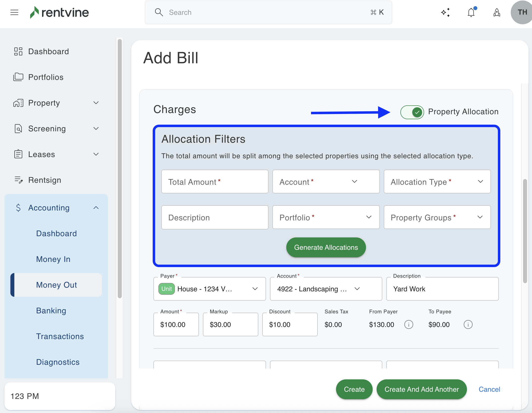
Task: Open the Portfolio dropdown
Action: 326,217
